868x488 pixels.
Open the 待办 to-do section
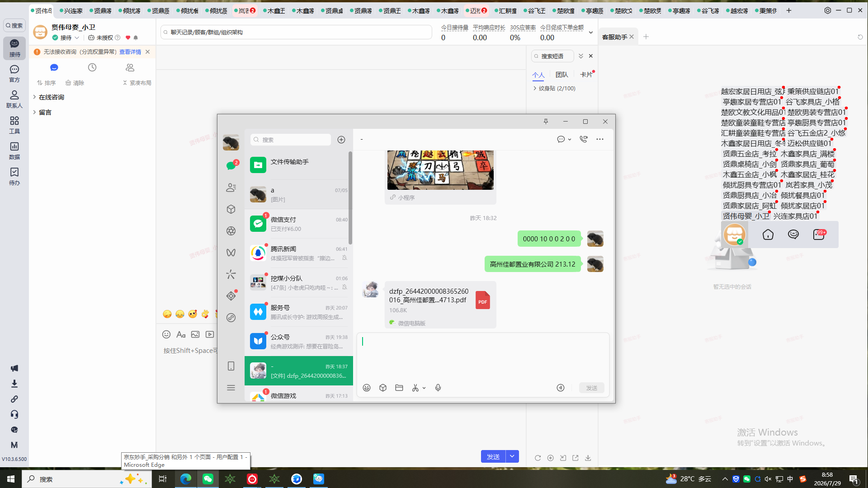[x=14, y=176]
